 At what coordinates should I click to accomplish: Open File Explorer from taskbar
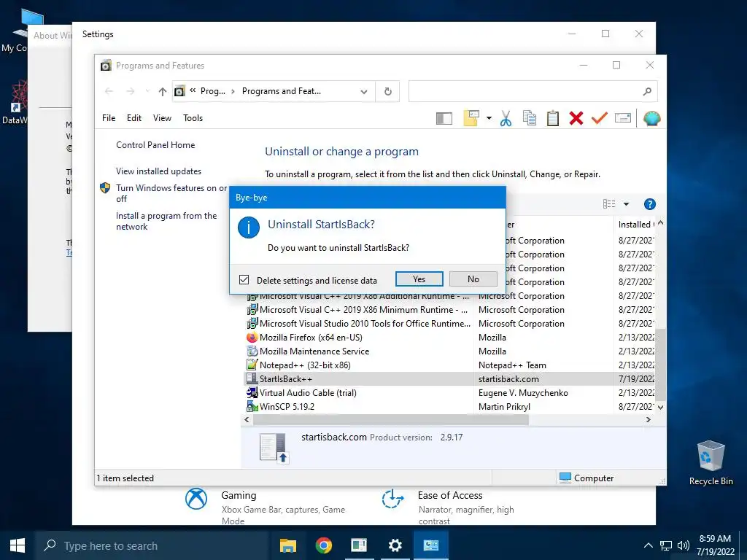click(287, 545)
